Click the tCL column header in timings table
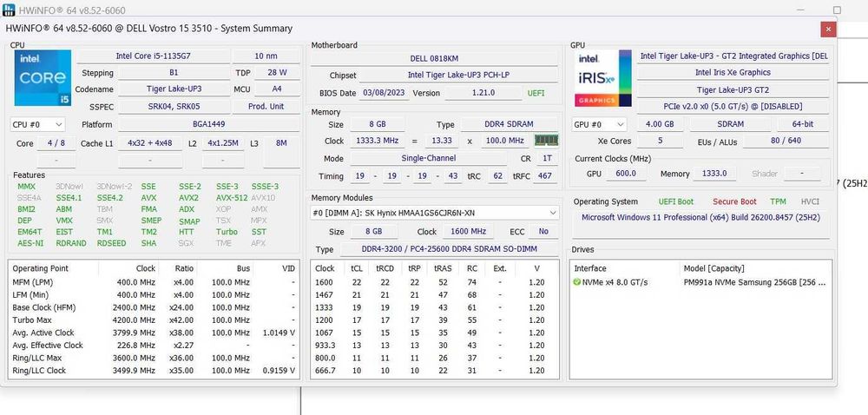The width and height of the screenshot is (868, 415). click(x=356, y=268)
